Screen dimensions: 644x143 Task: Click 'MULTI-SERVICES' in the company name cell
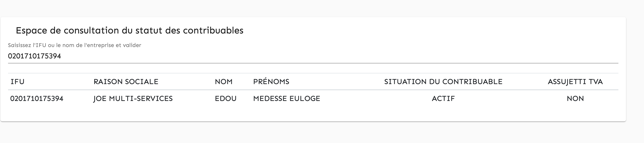[141, 99]
